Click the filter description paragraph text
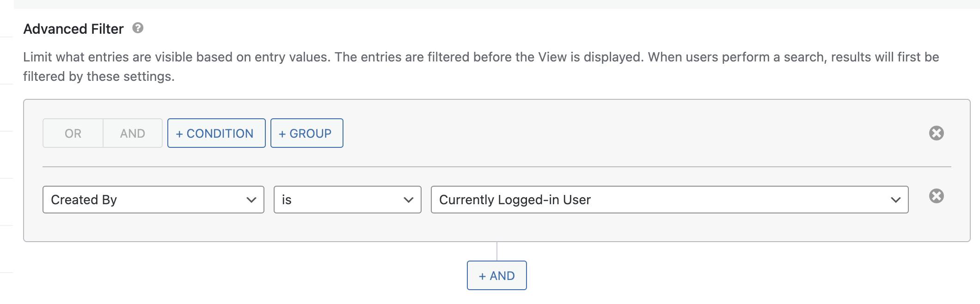 coord(481,67)
